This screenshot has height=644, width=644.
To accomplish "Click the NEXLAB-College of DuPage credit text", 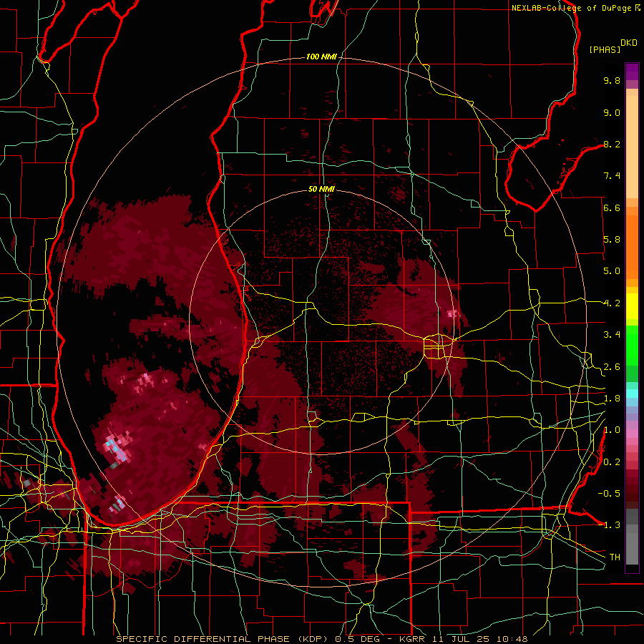I will [x=572, y=8].
